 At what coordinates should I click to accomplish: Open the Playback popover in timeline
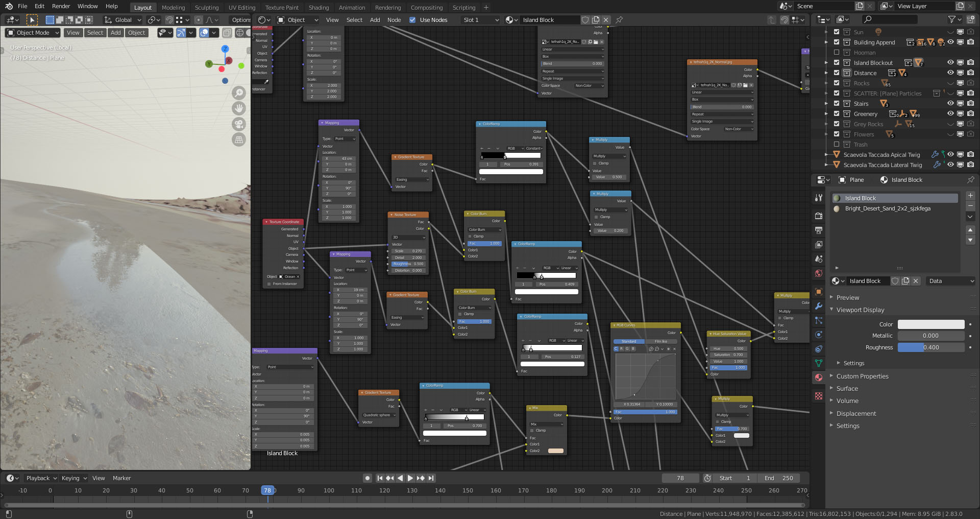point(41,478)
